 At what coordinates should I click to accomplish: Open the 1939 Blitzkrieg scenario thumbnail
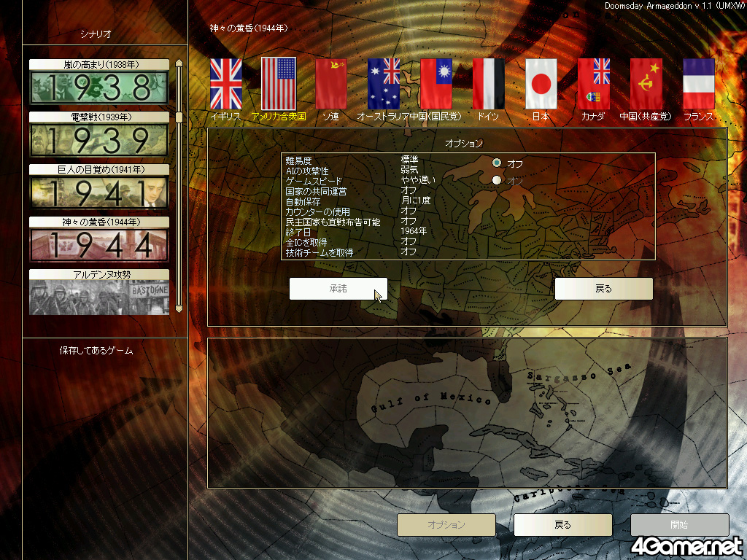(x=99, y=140)
